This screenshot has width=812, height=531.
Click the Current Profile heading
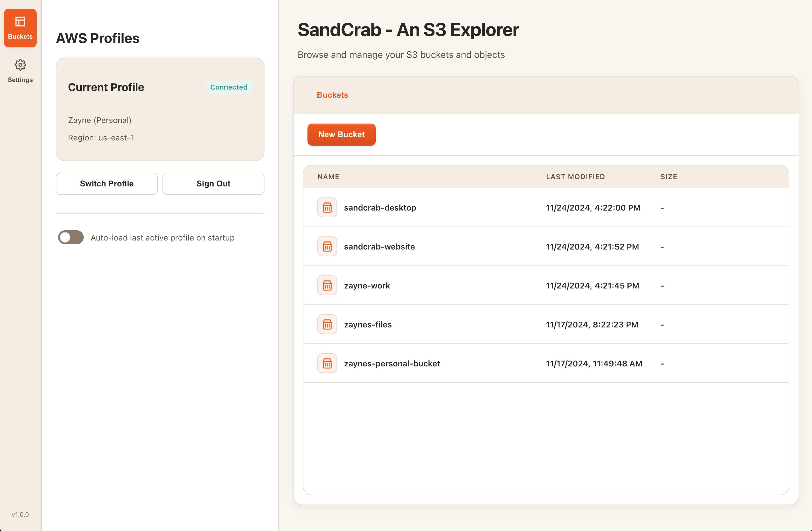pyautogui.click(x=106, y=87)
